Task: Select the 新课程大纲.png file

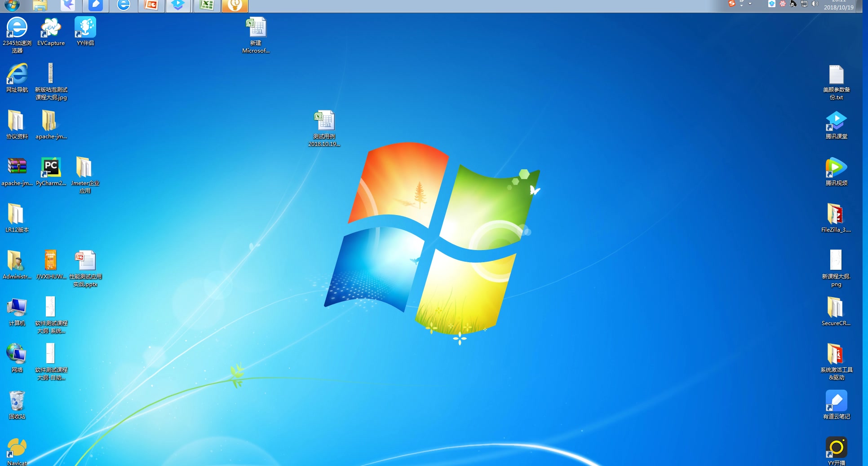Action: point(836,268)
